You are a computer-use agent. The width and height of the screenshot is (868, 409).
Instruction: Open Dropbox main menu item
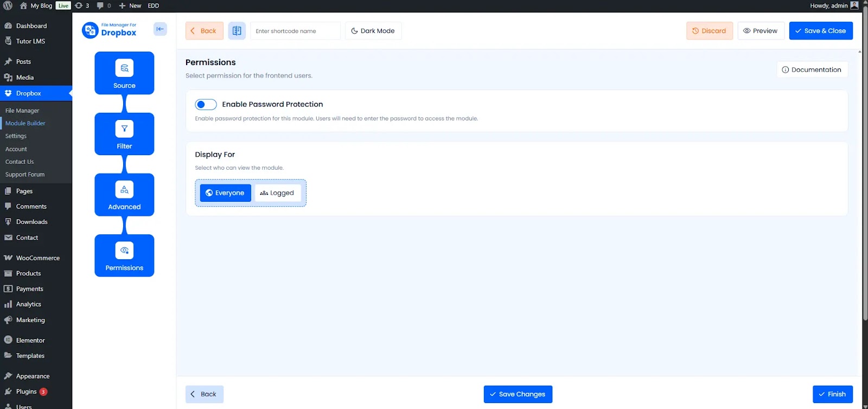point(36,93)
